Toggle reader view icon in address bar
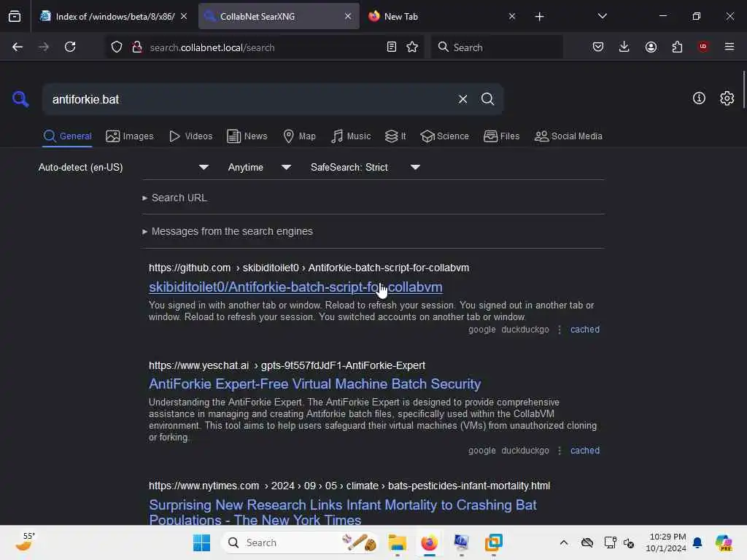The height and width of the screenshot is (560, 747). [x=392, y=47]
